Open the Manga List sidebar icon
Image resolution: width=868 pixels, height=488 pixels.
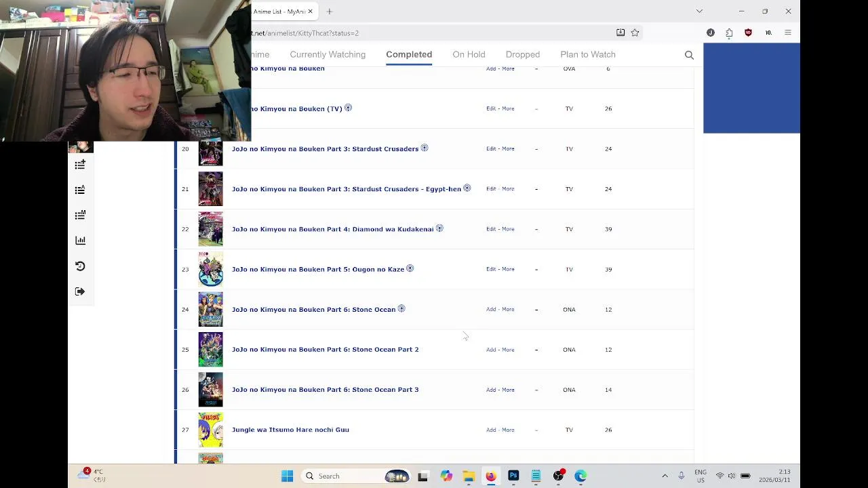coord(80,215)
